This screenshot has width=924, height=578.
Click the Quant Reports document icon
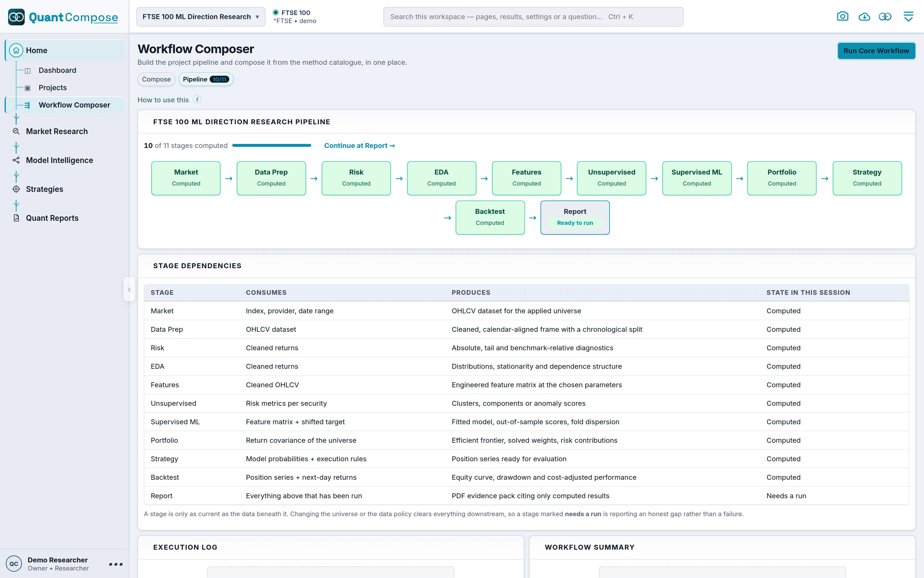coord(16,218)
